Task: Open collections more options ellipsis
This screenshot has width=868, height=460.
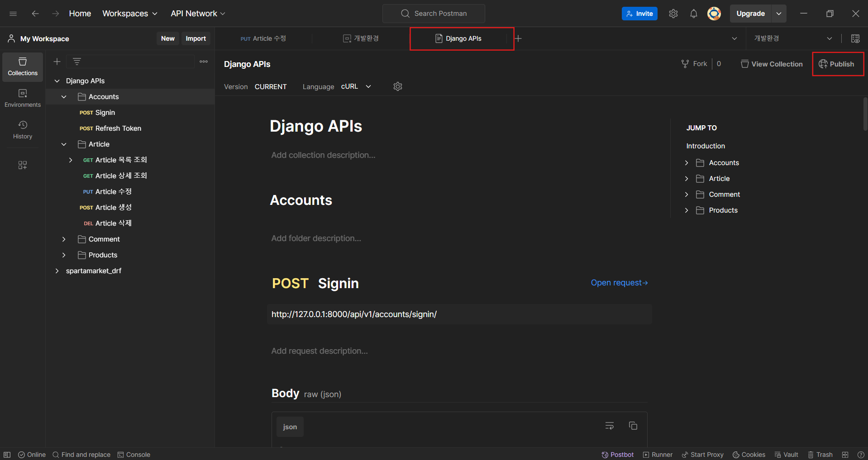Action: pos(204,62)
